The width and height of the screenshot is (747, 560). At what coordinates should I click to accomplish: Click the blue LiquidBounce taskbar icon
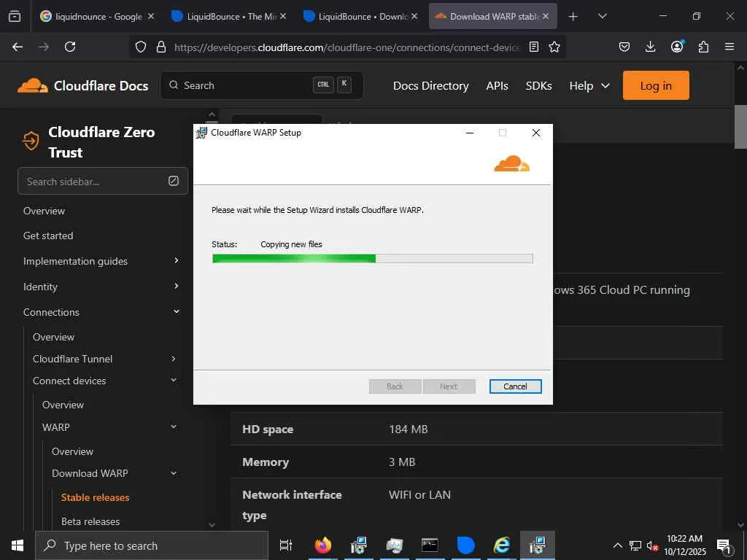tap(465, 545)
